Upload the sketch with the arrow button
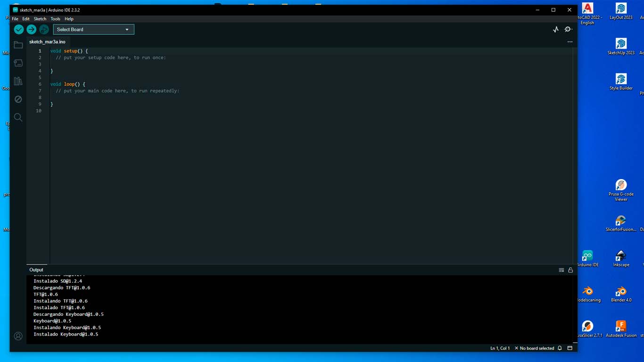 (31, 29)
